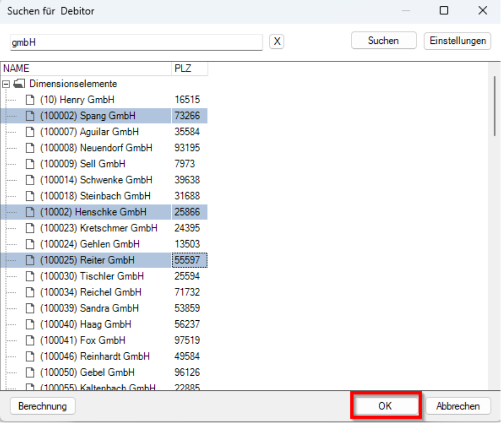Image resolution: width=504 pixels, height=424 pixels.
Task: Select document icon of (10) Henry GmbH
Action: coord(30,100)
